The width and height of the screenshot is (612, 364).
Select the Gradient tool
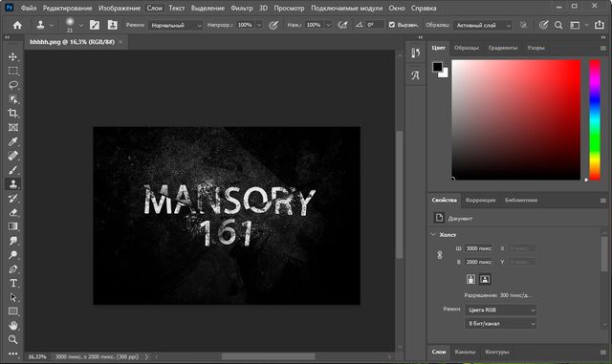(12, 226)
